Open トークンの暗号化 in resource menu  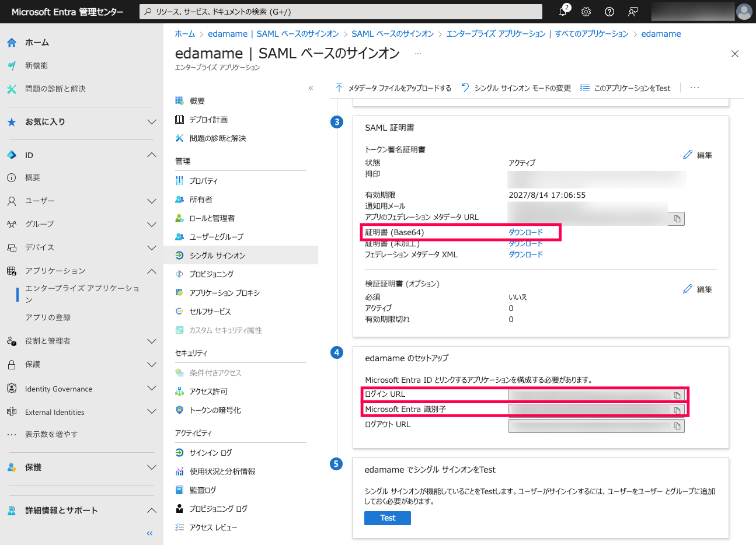pos(215,410)
